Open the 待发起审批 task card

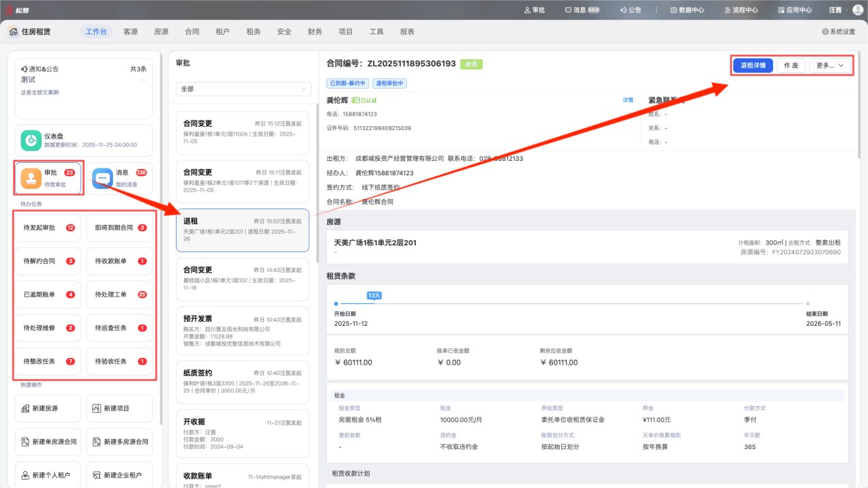(x=48, y=228)
